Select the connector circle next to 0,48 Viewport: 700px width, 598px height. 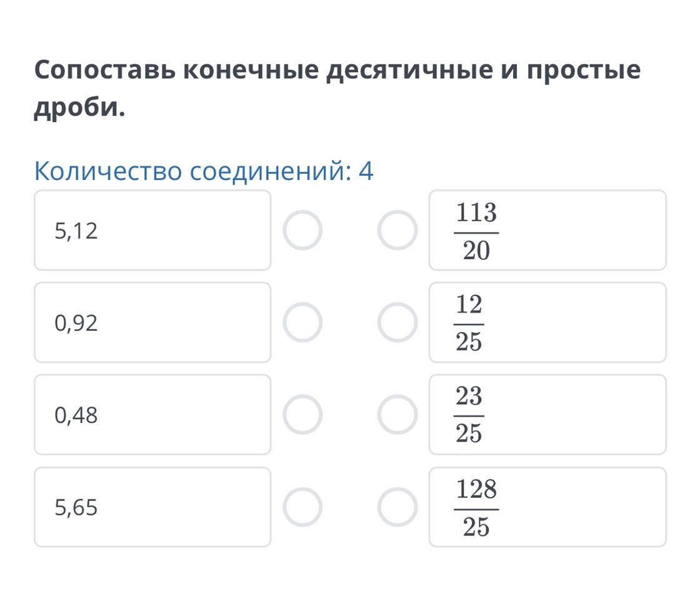pyautogui.click(x=302, y=415)
